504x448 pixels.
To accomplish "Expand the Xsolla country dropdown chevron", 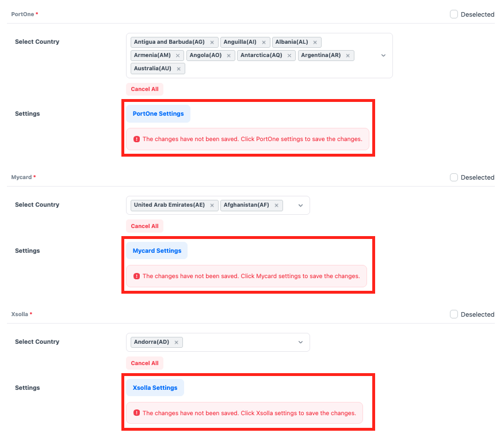I will pos(300,343).
